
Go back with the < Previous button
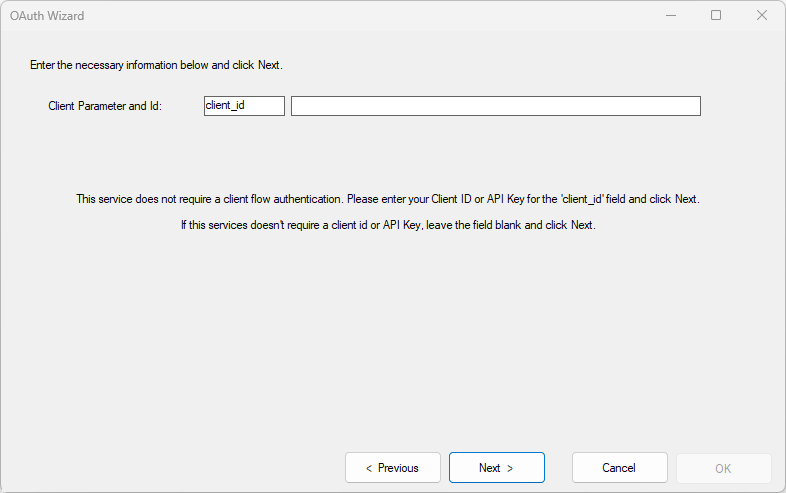click(x=392, y=468)
